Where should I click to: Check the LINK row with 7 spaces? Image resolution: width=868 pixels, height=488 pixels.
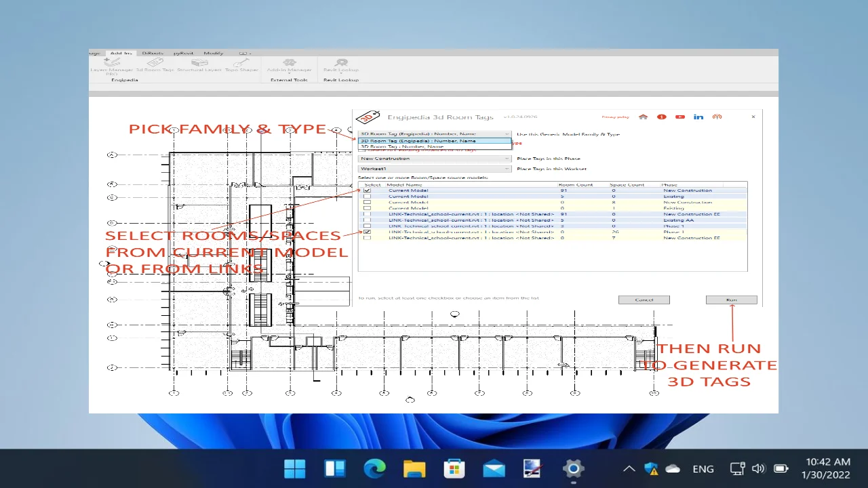(x=368, y=238)
